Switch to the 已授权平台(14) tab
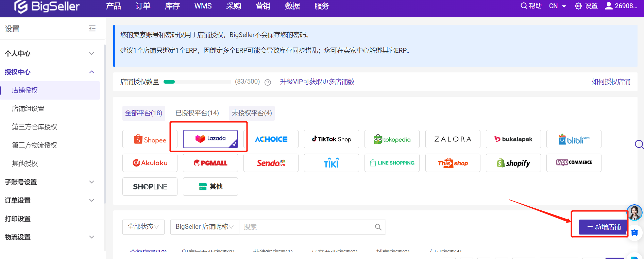This screenshot has width=644, height=259. coord(197,113)
